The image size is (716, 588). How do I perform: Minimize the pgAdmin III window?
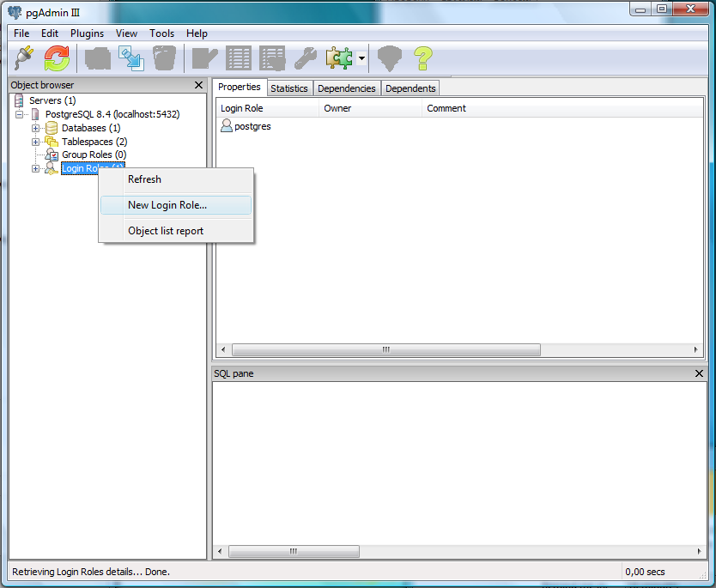click(640, 9)
